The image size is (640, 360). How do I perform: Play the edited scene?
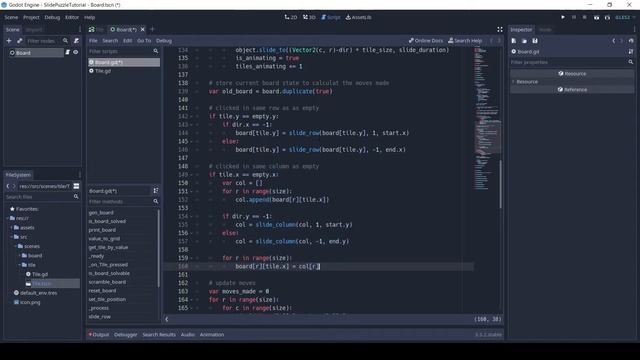point(596,17)
